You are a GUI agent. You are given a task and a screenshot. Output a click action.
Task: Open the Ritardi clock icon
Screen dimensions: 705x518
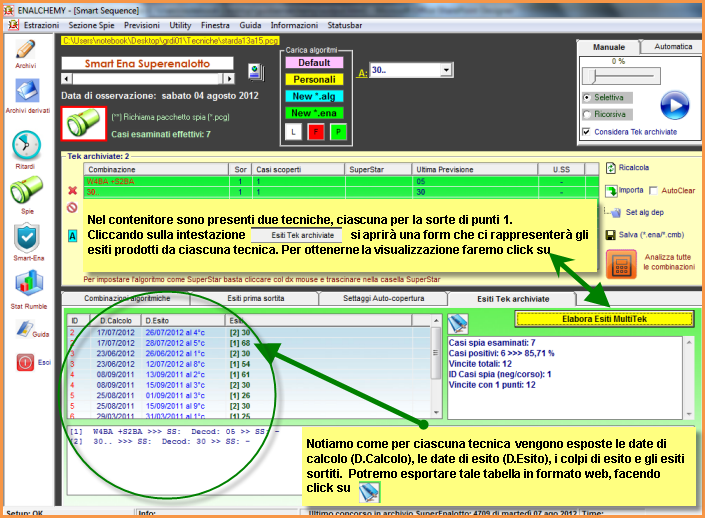click(26, 145)
